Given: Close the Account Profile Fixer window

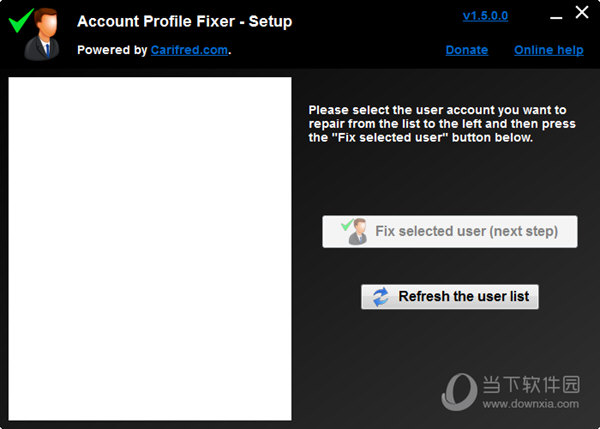Looking at the screenshot, I should coord(582,12).
